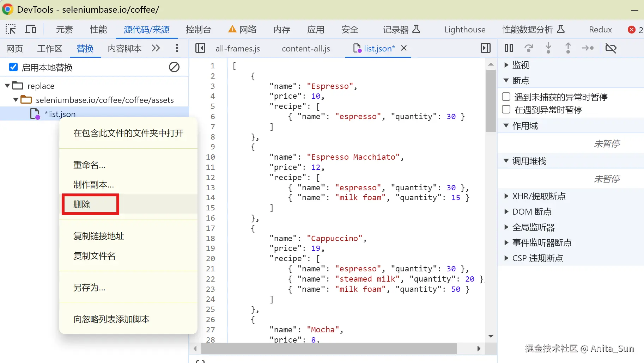This screenshot has width=644, height=363.
Task: Enable 在遇到异常时暂停 checkbox
Action: [506, 109]
